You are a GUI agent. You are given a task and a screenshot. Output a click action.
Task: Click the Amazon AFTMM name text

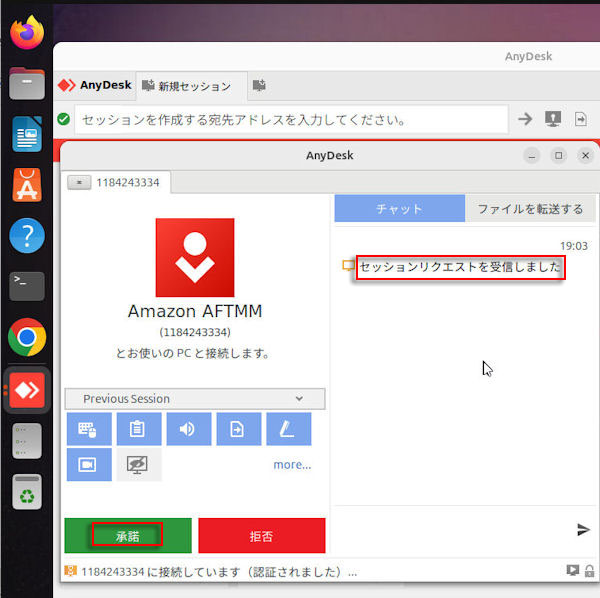[195, 311]
